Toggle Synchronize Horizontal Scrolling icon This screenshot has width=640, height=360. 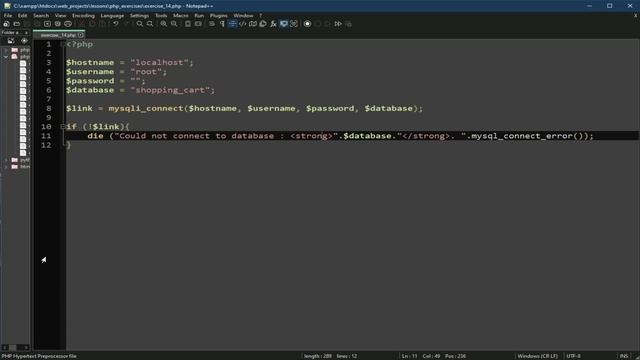(198, 24)
